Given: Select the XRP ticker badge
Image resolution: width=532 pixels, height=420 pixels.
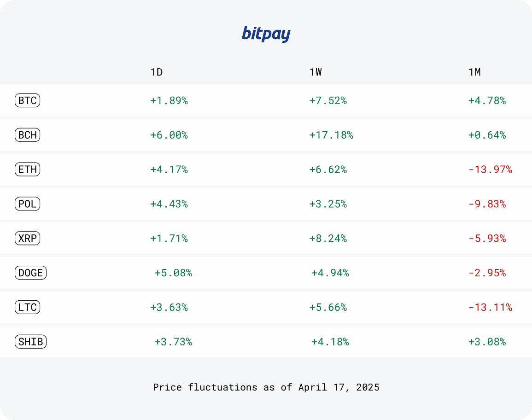Looking at the screenshot, I should point(28,238).
